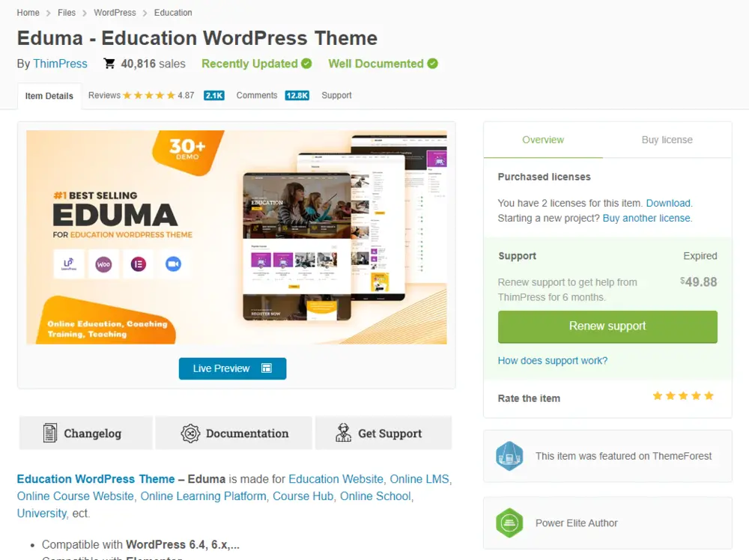This screenshot has height=560, width=749.
Task: Open the Buy another license link
Action: (x=646, y=218)
